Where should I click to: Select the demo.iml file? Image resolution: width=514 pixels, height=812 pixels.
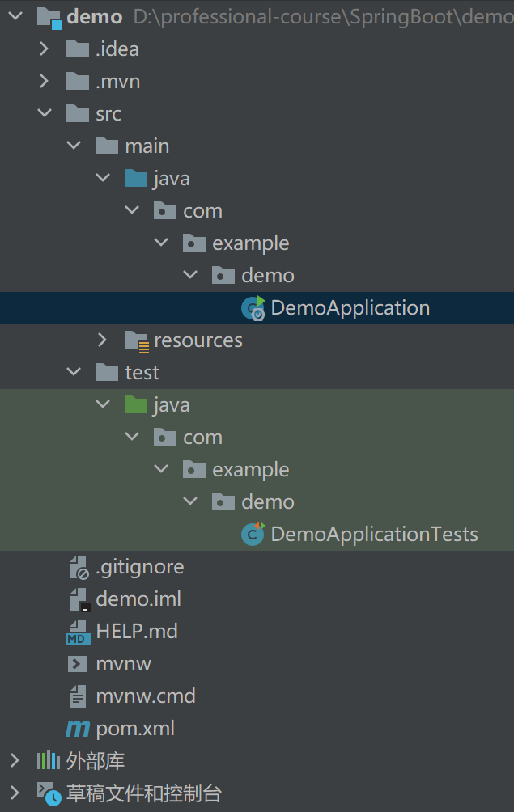(x=138, y=599)
